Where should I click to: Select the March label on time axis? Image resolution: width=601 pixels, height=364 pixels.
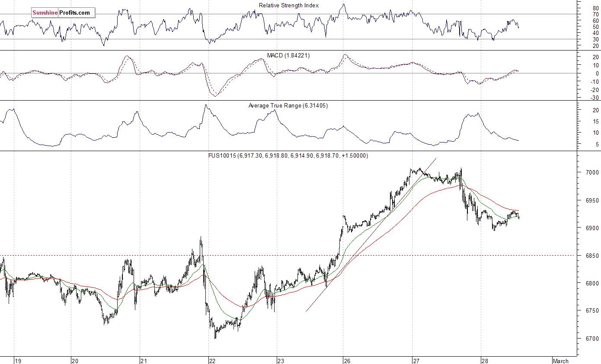coord(561,361)
